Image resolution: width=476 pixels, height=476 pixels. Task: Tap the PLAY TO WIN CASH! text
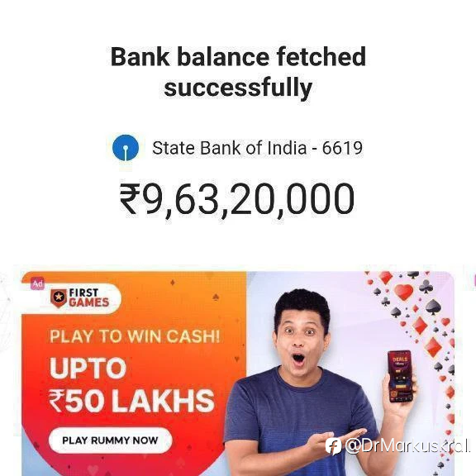[135, 336]
